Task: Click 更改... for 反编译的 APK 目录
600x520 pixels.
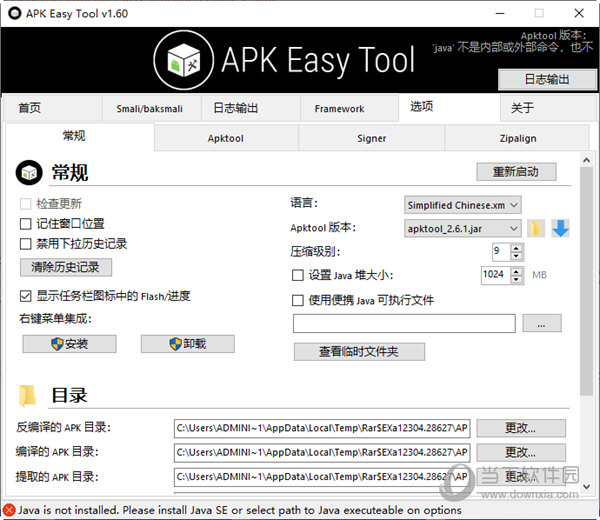Action: [521, 428]
